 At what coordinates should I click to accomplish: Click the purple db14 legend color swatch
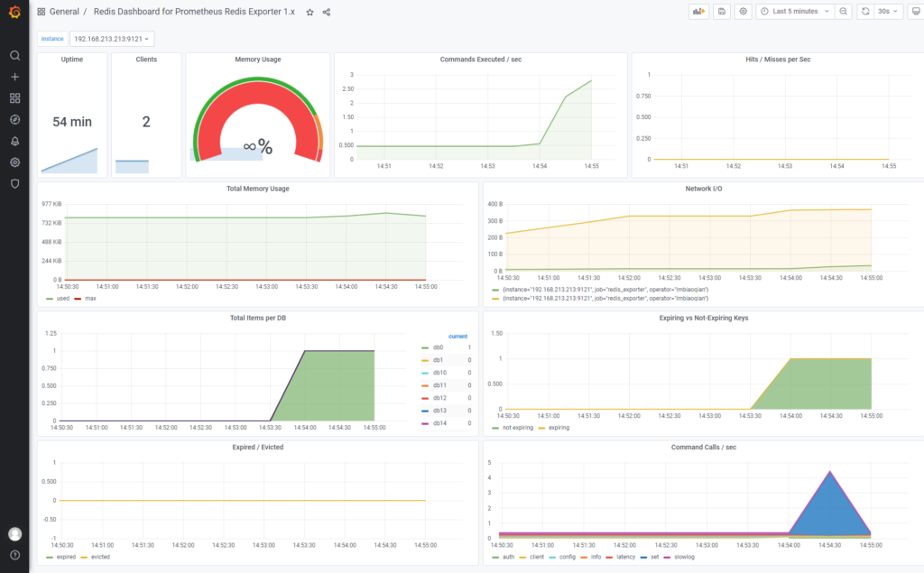425,423
